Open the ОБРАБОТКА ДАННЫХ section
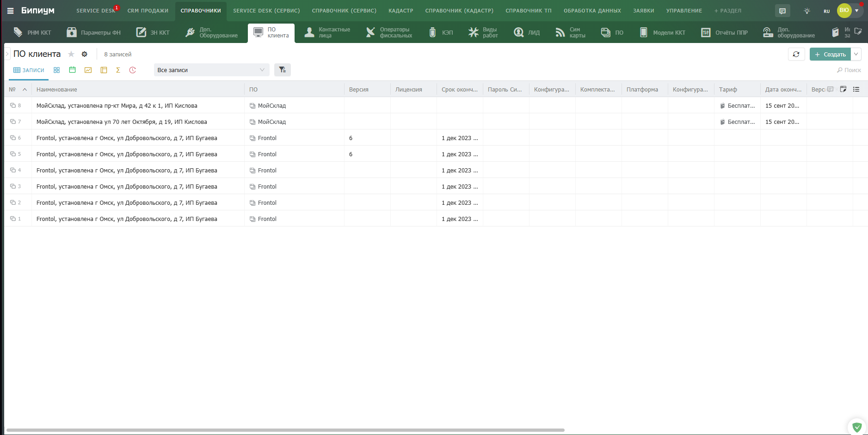Image resolution: width=868 pixels, height=435 pixels. pyautogui.click(x=592, y=11)
